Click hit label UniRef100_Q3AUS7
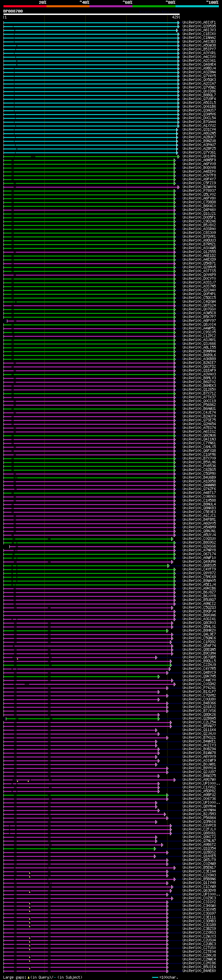Image resolution: width=222 pixels, height=980 pixels. pos(199,110)
